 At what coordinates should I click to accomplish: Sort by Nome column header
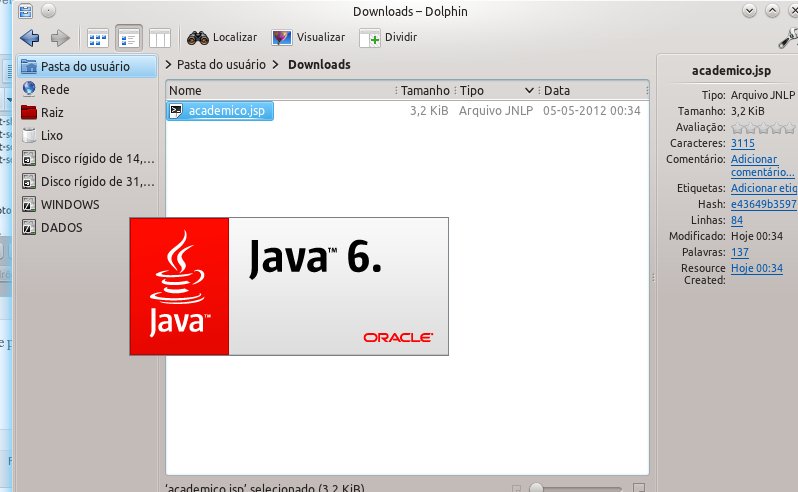(x=280, y=91)
